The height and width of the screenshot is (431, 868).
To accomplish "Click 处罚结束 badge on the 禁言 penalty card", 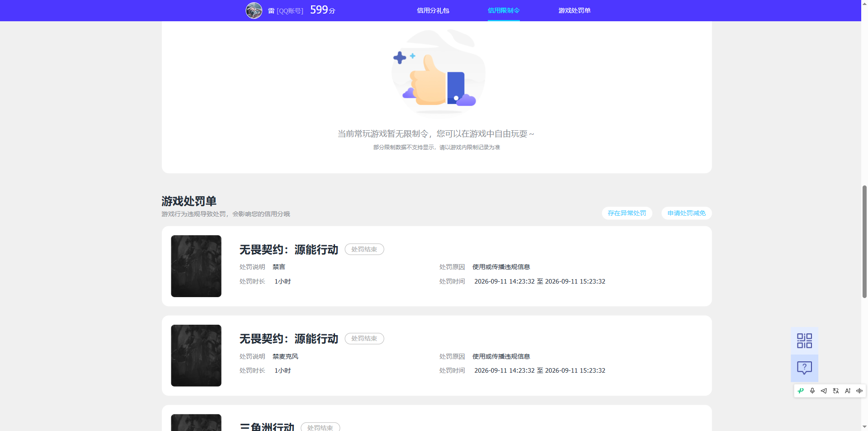I will click(364, 249).
